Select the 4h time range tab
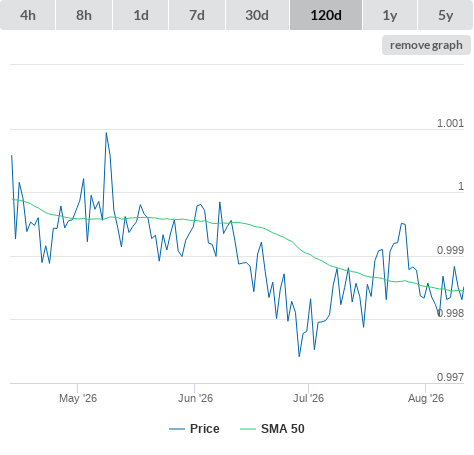 (28, 15)
